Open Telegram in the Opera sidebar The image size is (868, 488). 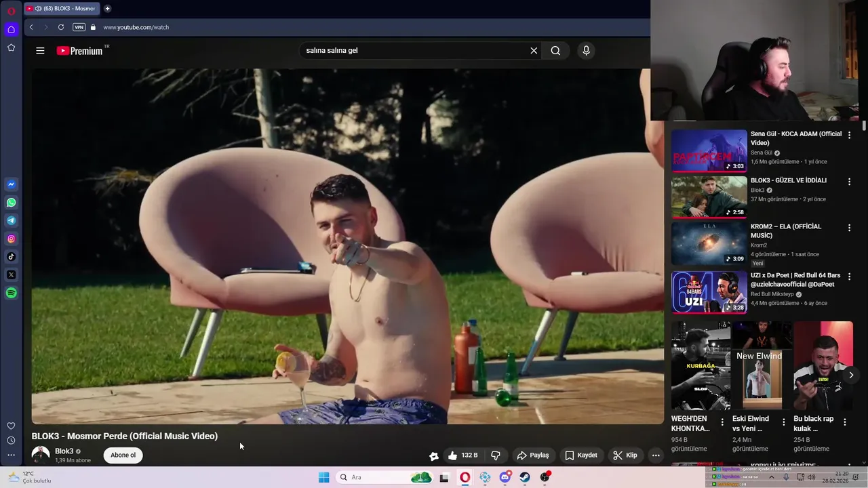coord(11,220)
